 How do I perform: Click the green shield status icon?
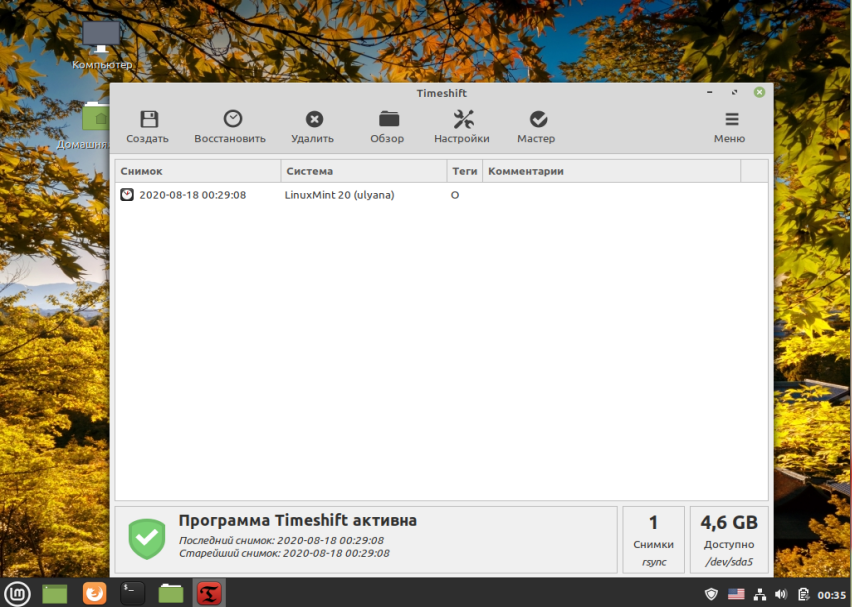tap(147, 539)
